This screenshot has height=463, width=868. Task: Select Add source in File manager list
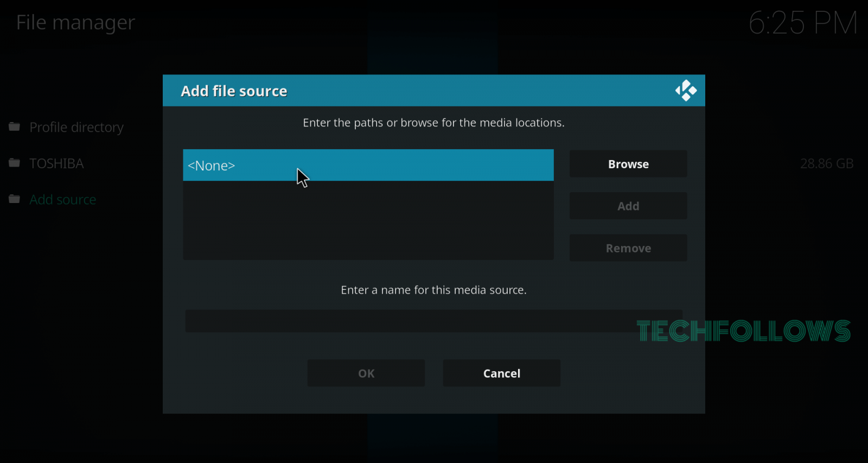pos(63,200)
